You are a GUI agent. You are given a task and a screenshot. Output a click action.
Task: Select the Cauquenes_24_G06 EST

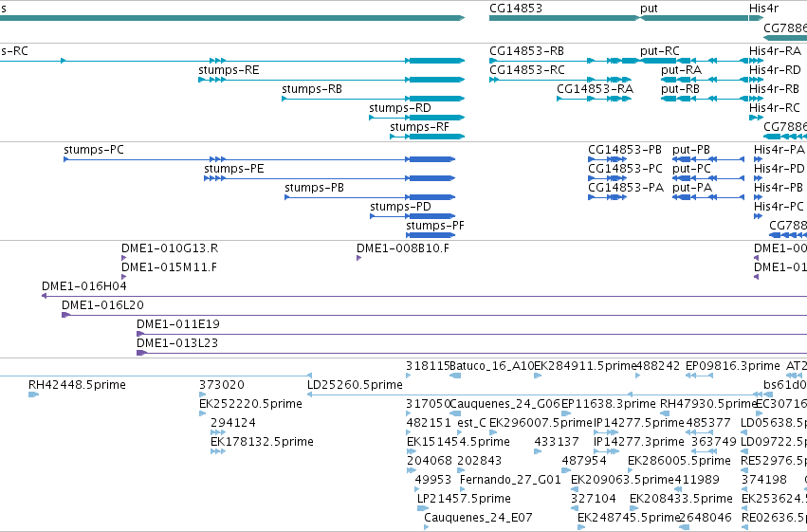coord(455,413)
